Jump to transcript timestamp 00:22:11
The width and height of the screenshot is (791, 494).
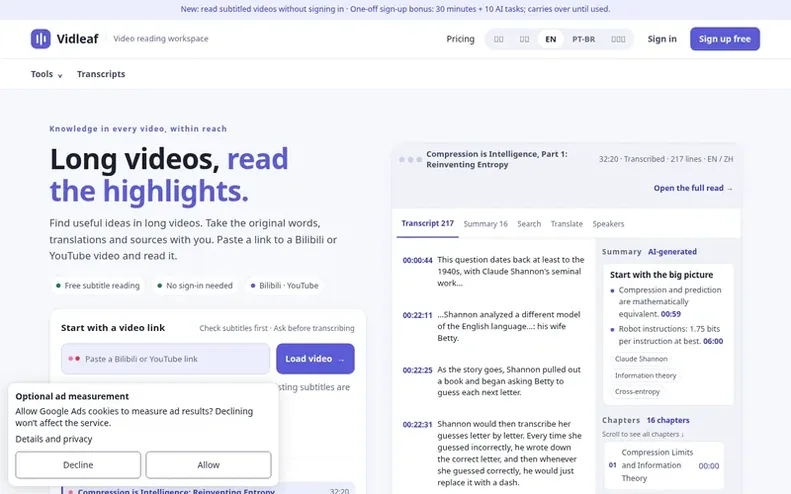[x=417, y=315]
